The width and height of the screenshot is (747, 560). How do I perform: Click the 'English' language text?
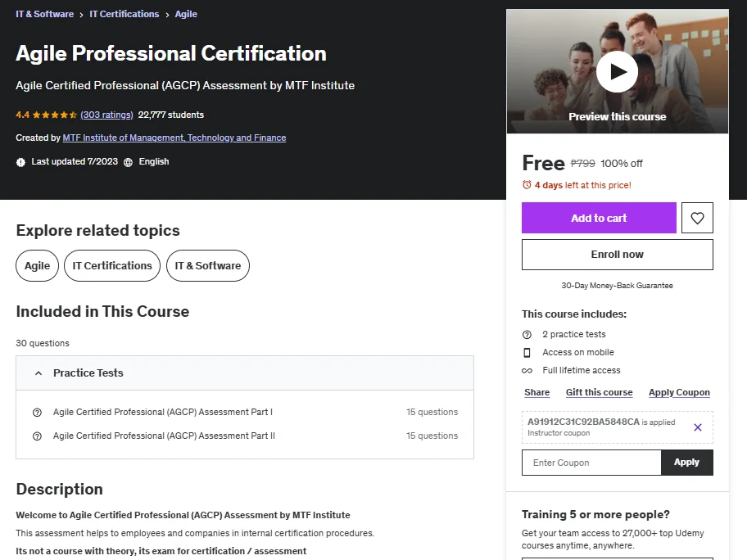[x=154, y=162]
